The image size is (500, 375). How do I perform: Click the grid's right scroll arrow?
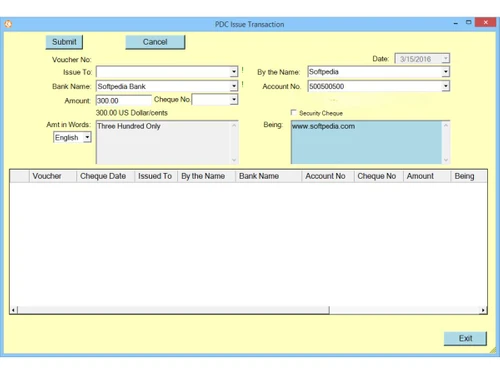click(x=483, y=310)
